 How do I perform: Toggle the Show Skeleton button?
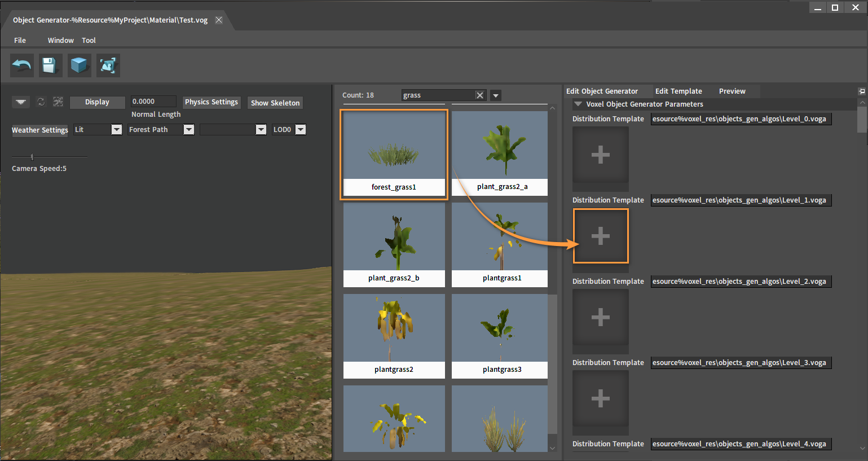pyautogui.click(x=275, y=103)
